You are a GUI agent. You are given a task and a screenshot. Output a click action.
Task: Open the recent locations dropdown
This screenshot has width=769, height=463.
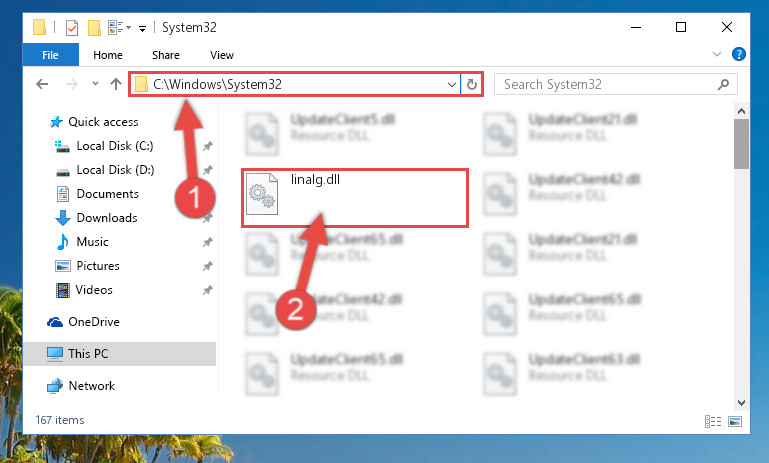coord(95,84)
